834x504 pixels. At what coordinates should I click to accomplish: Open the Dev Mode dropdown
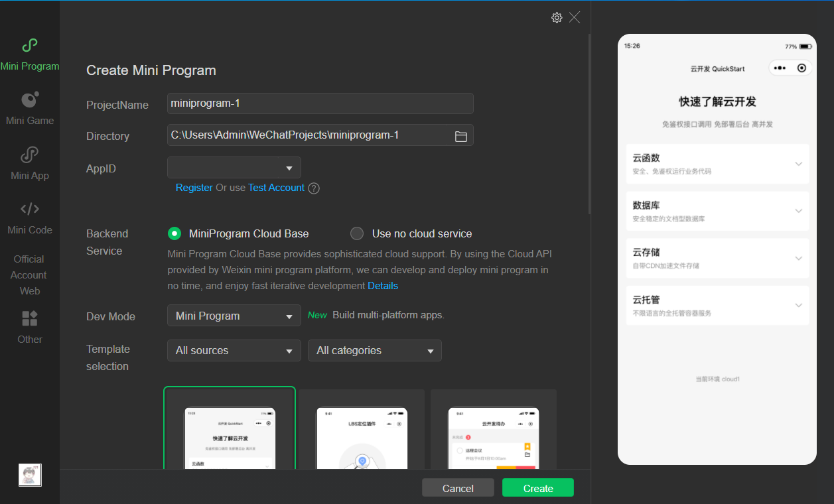(x=234, y=316)
